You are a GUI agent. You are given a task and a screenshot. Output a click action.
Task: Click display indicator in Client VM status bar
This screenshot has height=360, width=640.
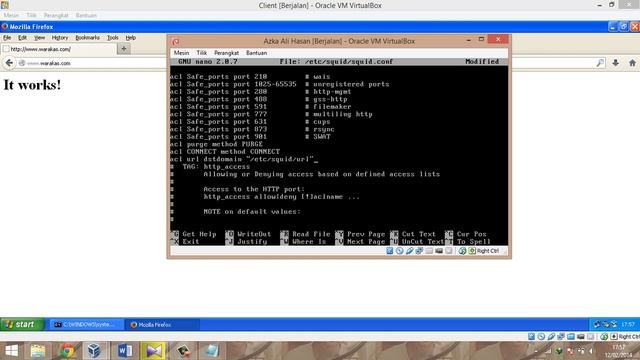(580, 336)
